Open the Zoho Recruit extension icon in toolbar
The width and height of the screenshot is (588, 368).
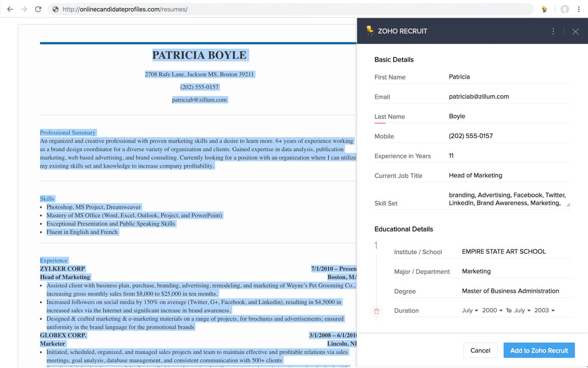(x=544, y=9)
